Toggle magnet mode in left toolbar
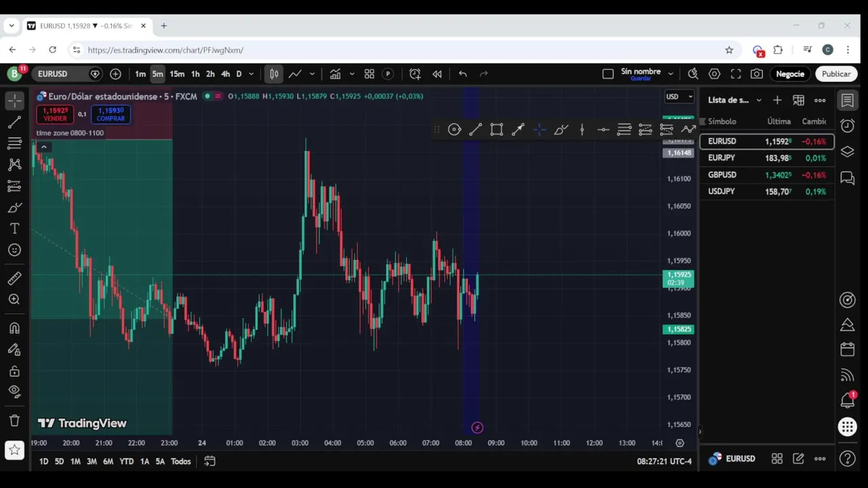868x488 pixels. click(14, 328)
